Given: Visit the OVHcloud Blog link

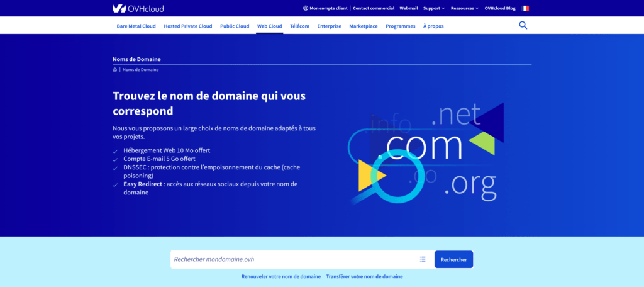Looking at the screenshot, I should (500, 8).
